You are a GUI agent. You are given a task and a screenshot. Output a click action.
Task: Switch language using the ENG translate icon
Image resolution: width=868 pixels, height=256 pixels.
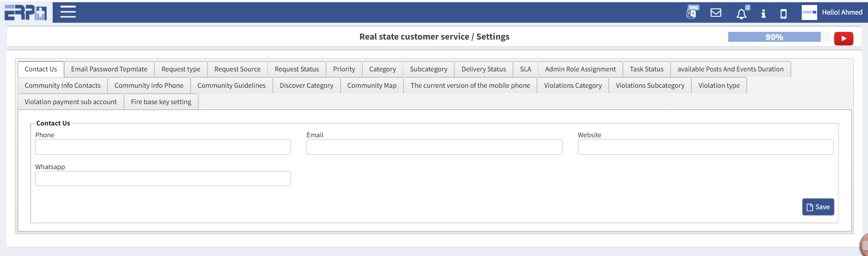(x=691, y=13)
